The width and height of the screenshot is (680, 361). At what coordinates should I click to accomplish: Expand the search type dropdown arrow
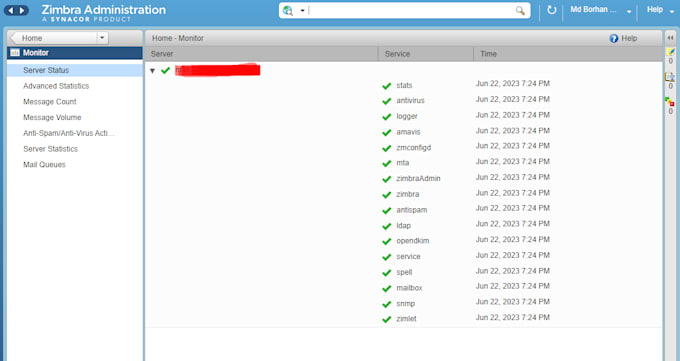click(302, 10)
